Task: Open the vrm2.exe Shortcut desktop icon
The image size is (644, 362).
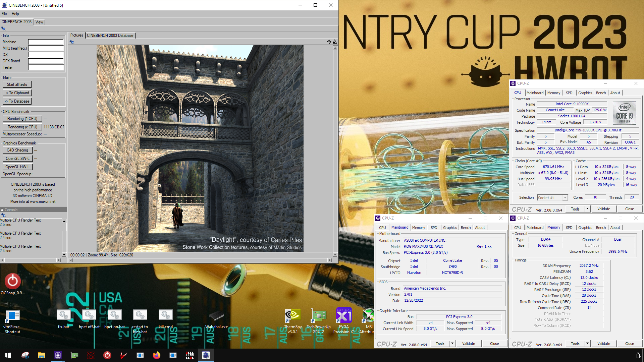Action: pos(12,321)
